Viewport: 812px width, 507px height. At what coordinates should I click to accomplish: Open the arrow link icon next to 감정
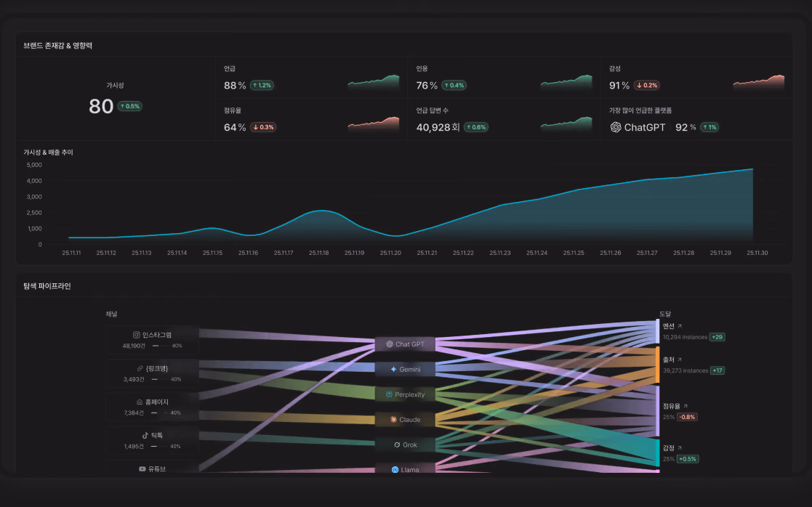[x=680, y=448]
